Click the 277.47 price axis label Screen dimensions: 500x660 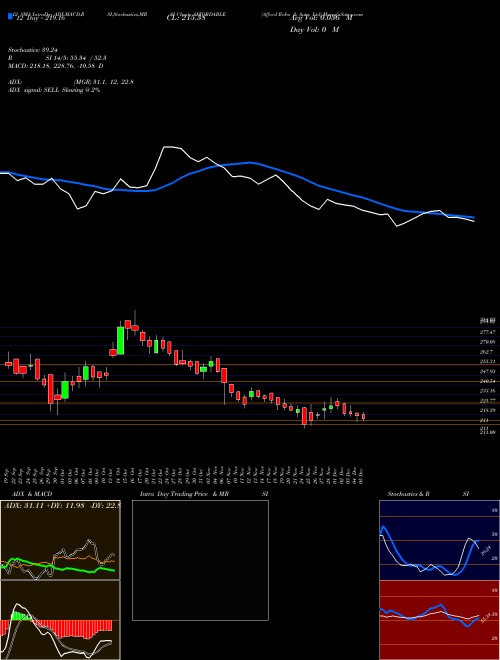point(487,332)
